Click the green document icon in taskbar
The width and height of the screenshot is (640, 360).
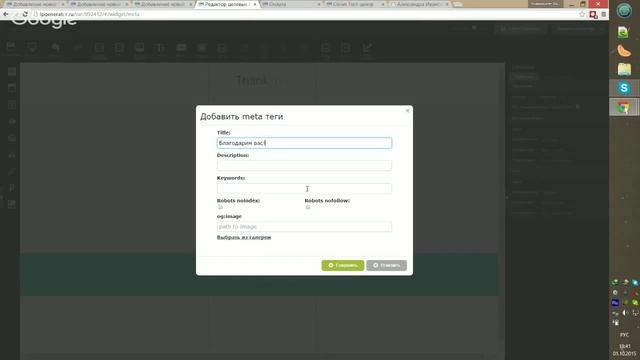[623, 32]
